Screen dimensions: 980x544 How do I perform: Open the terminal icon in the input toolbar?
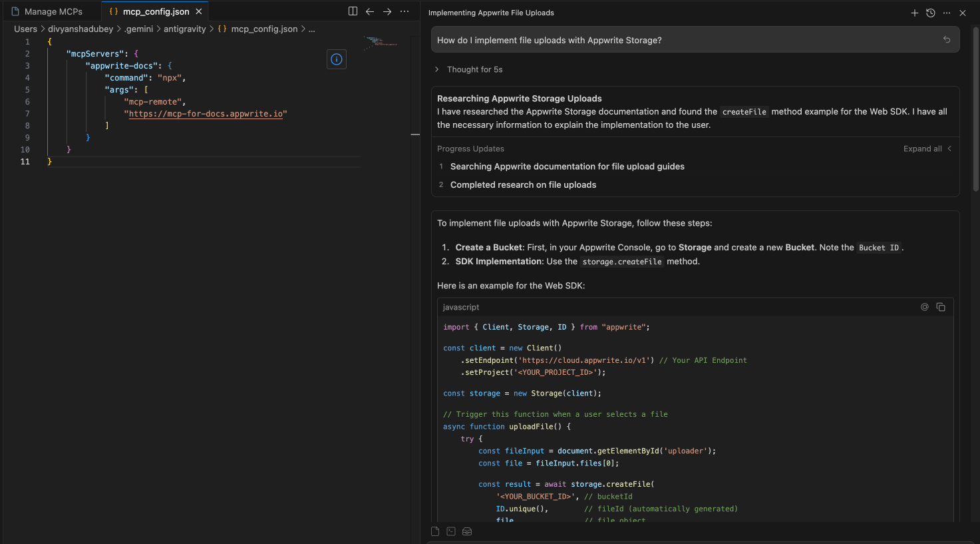[x=451, y=531]
